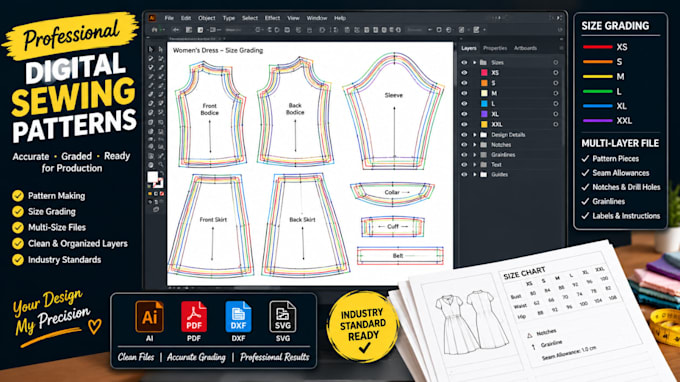Expand the Grainlines layer arrow
The image size is (680, 382).
[474, 155]
